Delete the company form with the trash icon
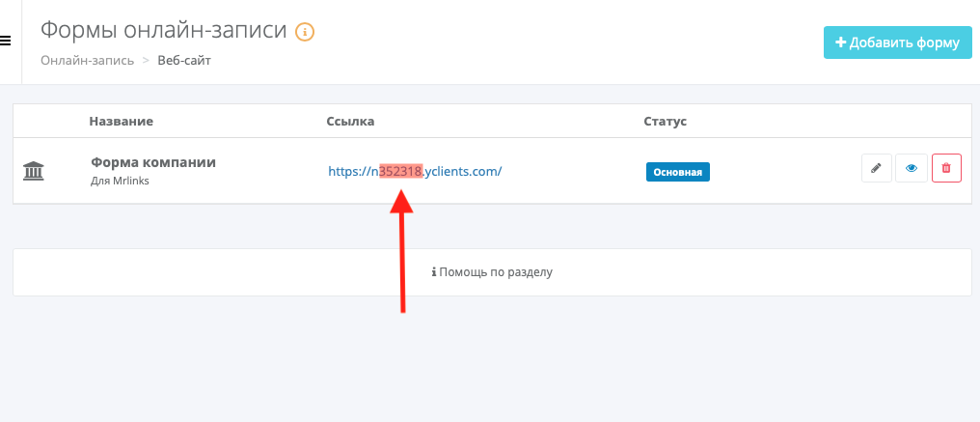Viewport: 980px width, 422px height. (946, 168)
